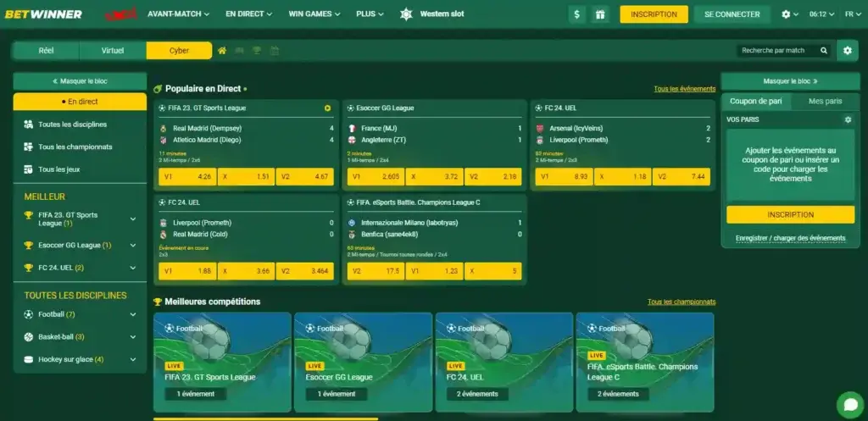Viewport: 868px width, 421px height.
Task: Toggle the En direct filter
Action: pyautogui.click(x=80, y=102)
